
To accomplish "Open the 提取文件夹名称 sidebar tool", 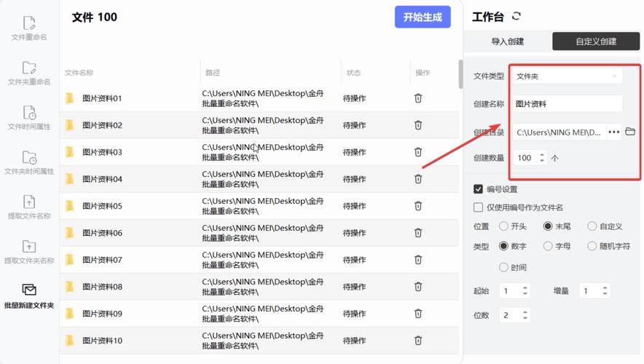I will click(28, 253).
